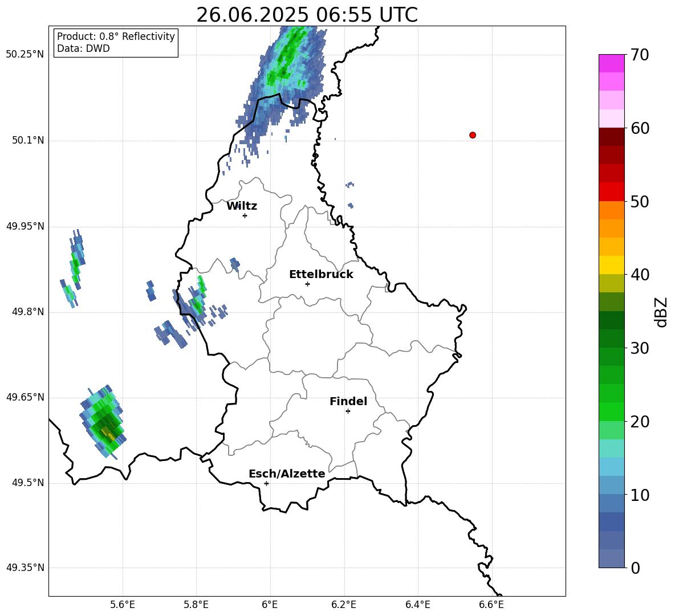Screen dimensions: 675x616
Task: Click the 10 colorbar tick label
Action: (x=640, y=495)
